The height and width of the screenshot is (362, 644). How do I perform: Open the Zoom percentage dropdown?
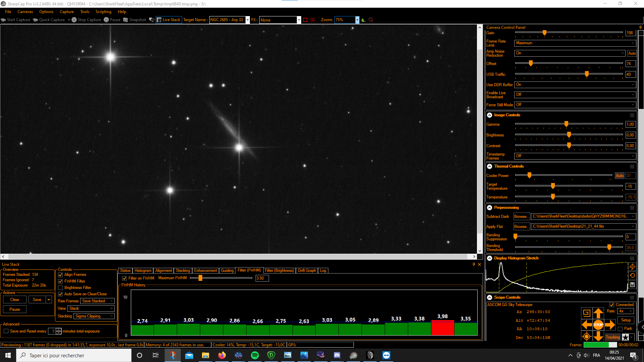[x=357, y=20]
